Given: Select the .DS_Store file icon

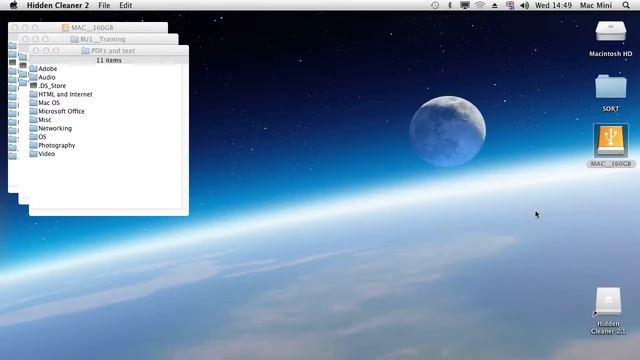Looking at the screenshot, I should click(x=33, y=85).
